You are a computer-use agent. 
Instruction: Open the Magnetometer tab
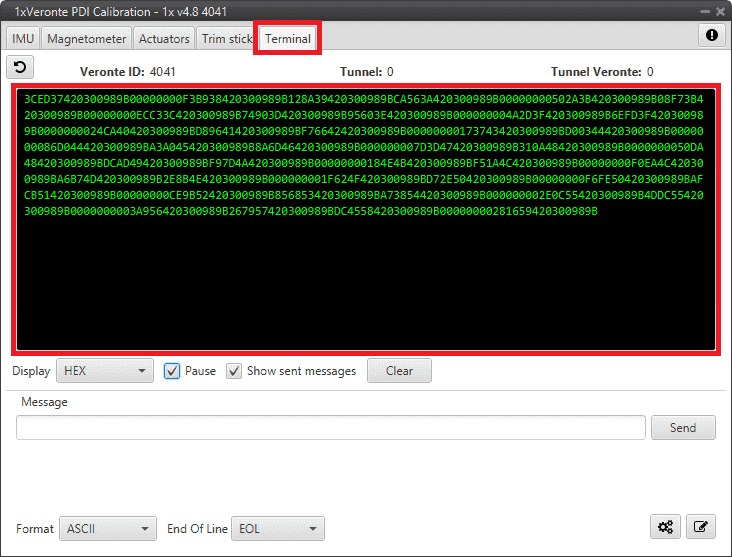pyautogui.click(x=87, y=39)
